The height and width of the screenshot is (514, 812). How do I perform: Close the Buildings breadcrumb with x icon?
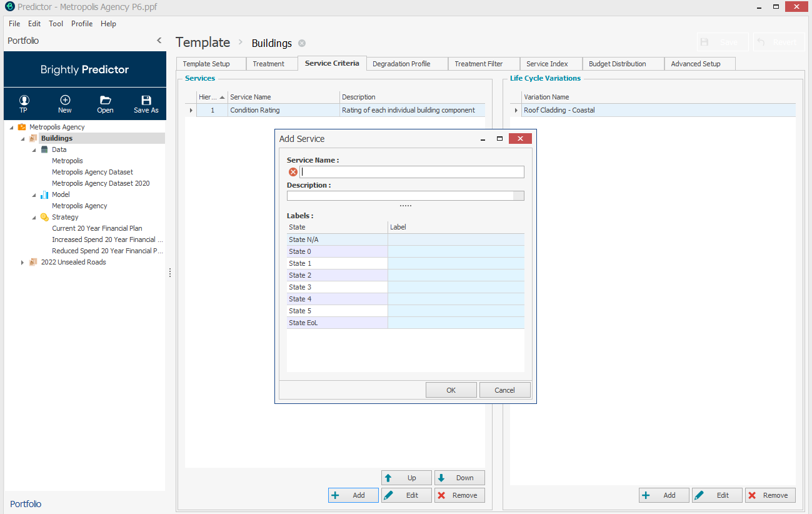click(302, 43)
